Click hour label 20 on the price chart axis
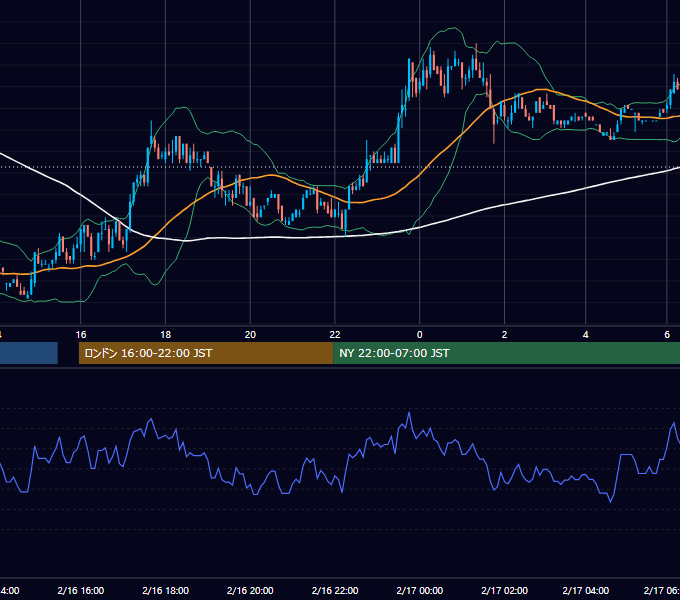This screenshot has width=680, height=600. click(250, 334)
